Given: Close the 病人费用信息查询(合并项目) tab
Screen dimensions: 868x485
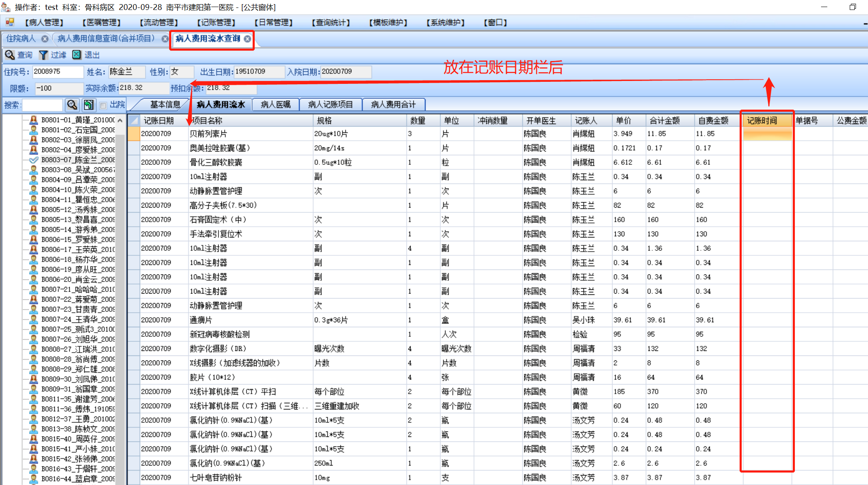Looking at the screenshot, I should tap(165, 39).
